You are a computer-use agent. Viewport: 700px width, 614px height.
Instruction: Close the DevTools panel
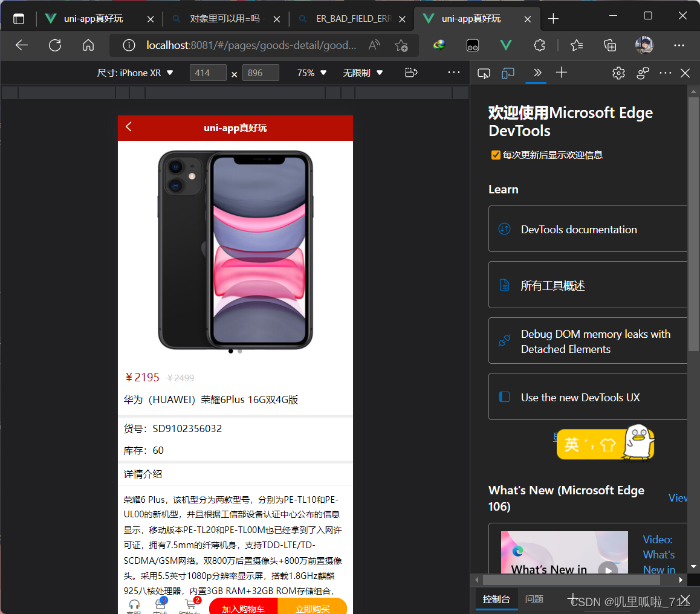(x=685, y=73)
